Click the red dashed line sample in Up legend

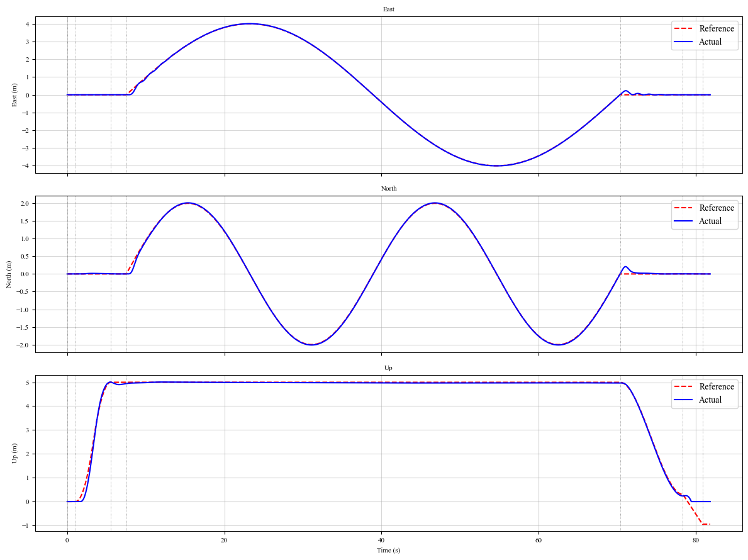(x=683, y=387)
